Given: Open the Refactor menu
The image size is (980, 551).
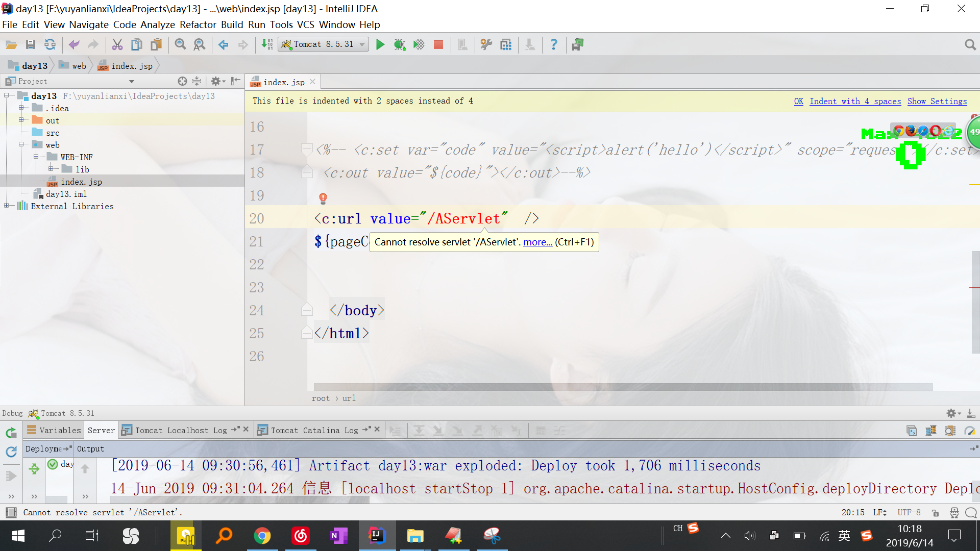Looking at the screenshot, I should coord(198,24).
